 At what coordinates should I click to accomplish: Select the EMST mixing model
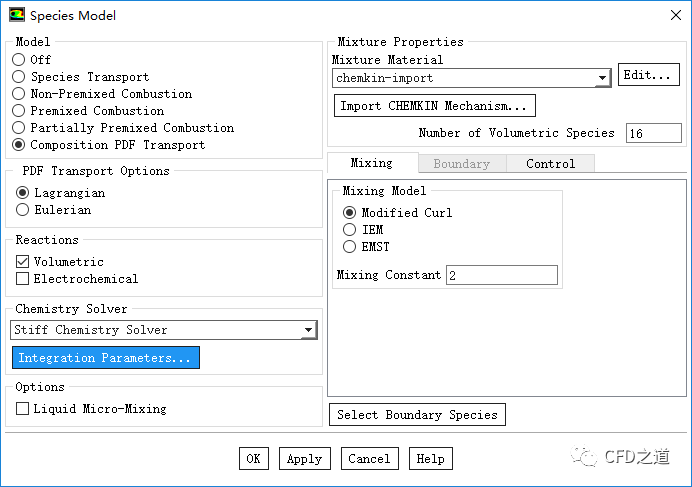pyautogui.click(x=349, y=247)
